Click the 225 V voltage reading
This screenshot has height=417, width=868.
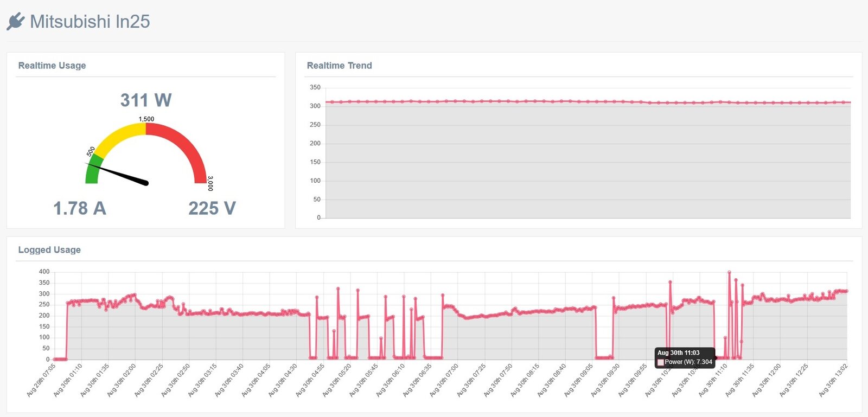[212, 208]
